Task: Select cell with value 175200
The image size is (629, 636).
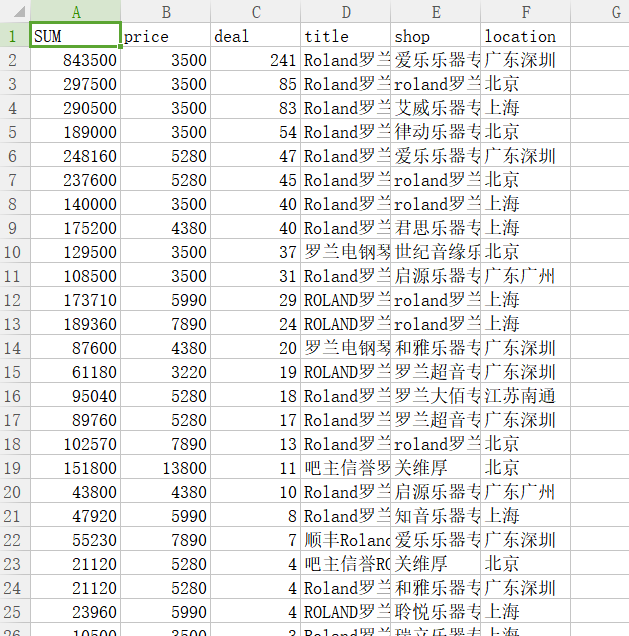Action: pos(75,228)
